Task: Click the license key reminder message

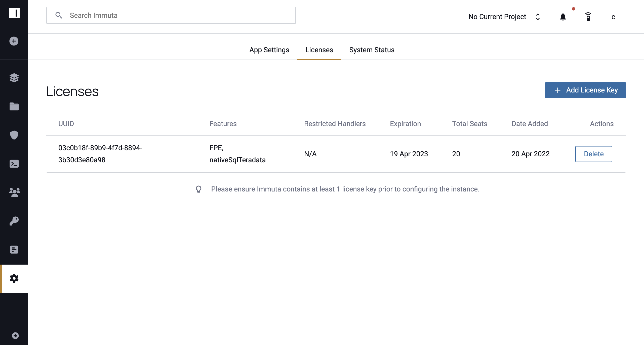Action: coord(345,189)
